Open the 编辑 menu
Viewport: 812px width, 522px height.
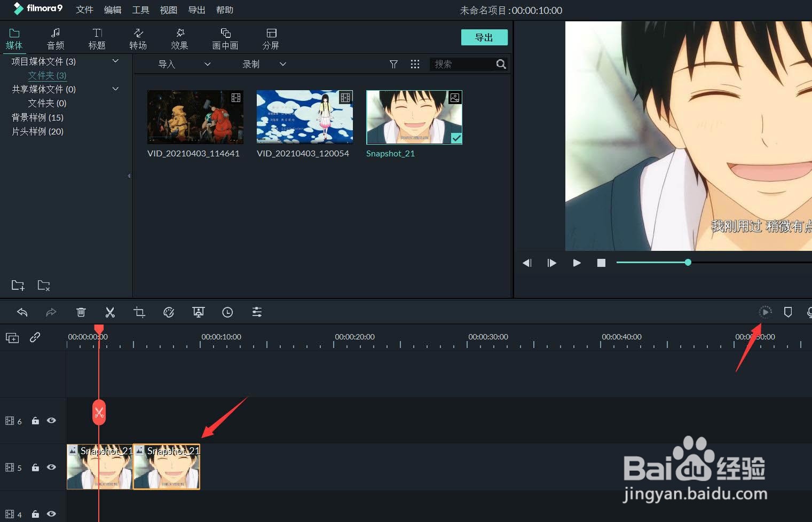(x=113, y=10)
